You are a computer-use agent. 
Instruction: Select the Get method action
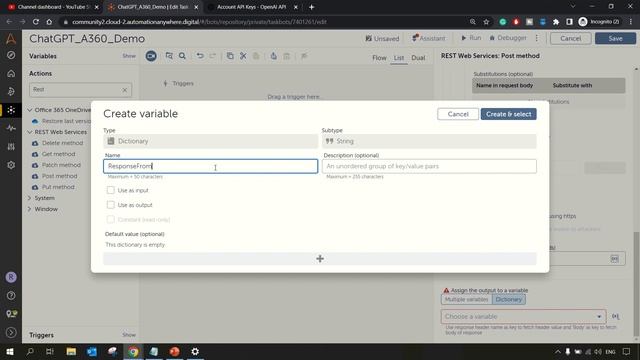pyautogui.click(x=58, y=154)
